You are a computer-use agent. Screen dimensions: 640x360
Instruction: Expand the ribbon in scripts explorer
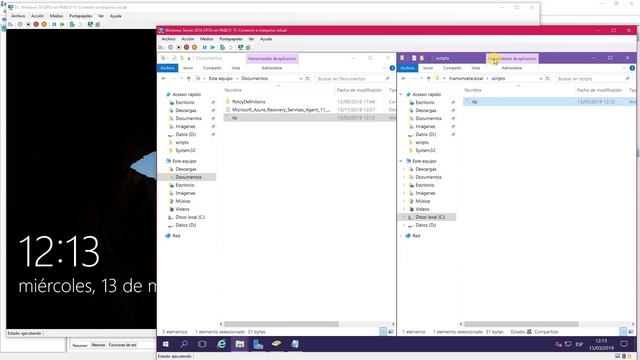[624, 68]
